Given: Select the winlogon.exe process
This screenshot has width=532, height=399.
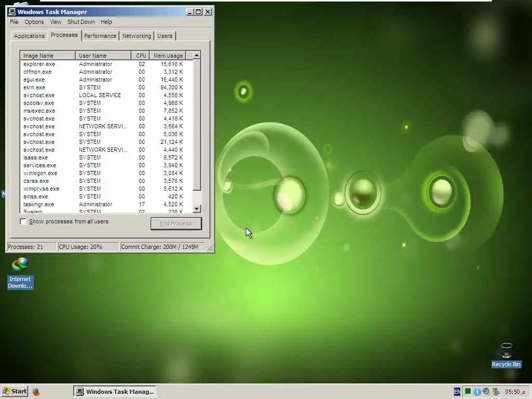Looking at the screenshot, I should click(106, 174).
